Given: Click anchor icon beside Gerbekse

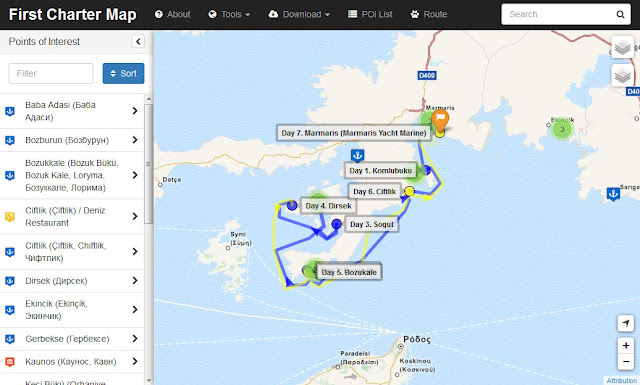Looking at the screenshot, I should click(x=10, y=339).
